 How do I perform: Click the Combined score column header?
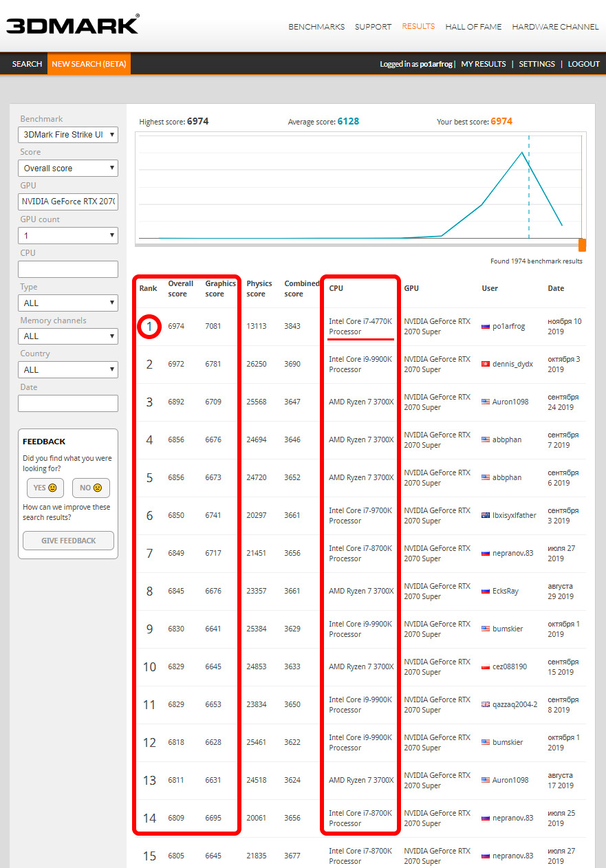point(302,288)
